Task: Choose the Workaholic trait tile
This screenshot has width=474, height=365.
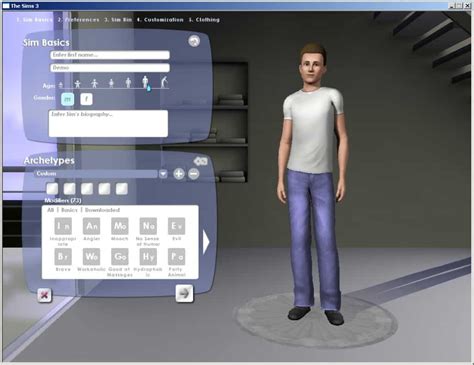Action: tap(92, 257)
